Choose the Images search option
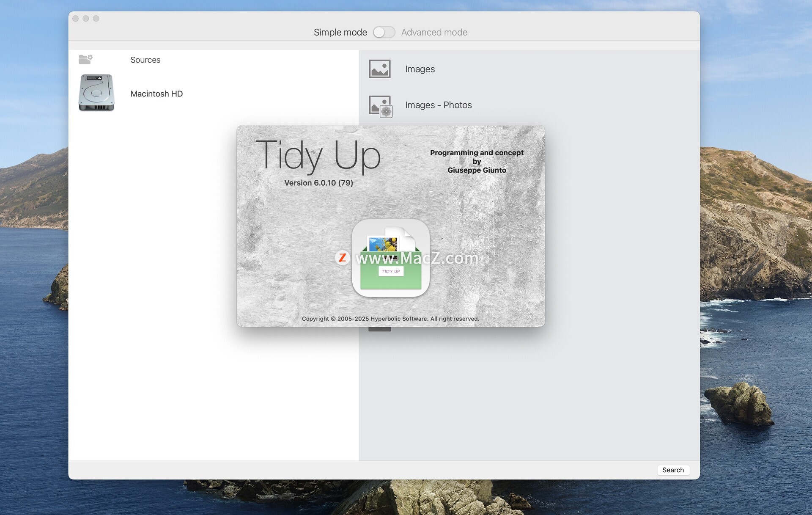The width and height of the screenshot is (812, 515). (x=420, y=69)
